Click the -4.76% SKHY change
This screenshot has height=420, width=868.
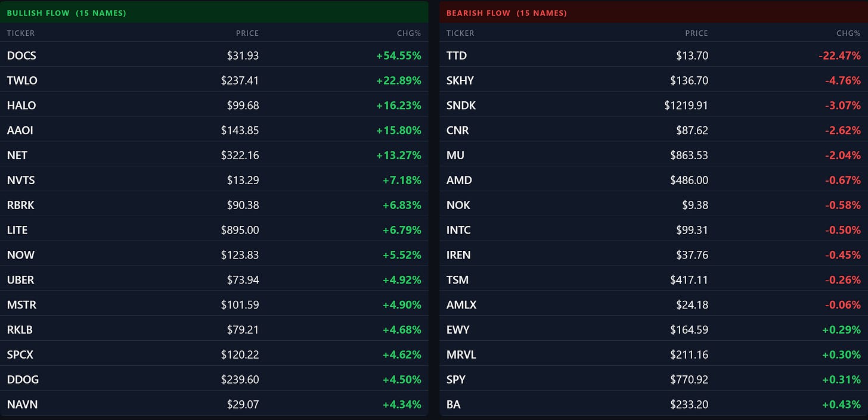click(842, 80)
